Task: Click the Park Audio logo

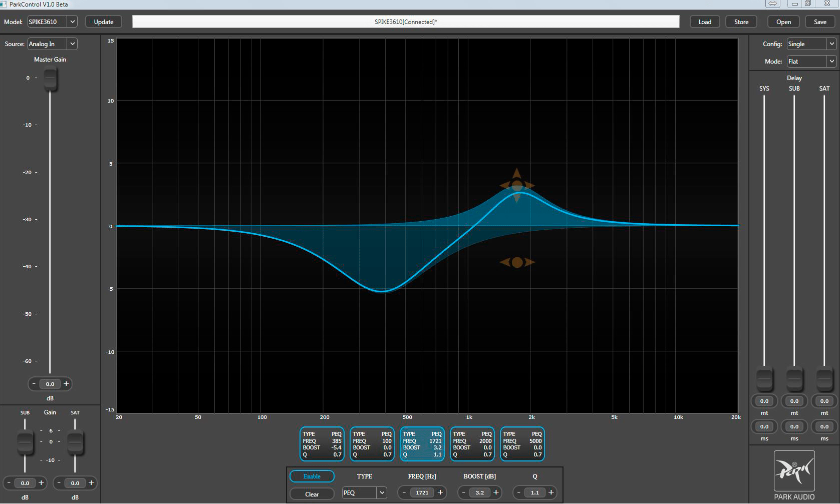Action: 794,471
